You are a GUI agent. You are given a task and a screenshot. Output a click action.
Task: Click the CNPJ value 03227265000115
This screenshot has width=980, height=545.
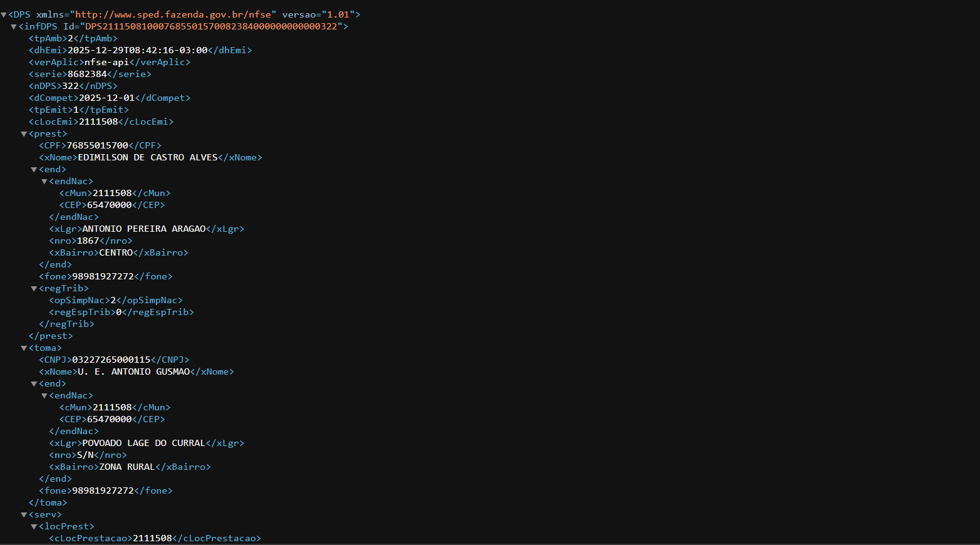point(111,360)
